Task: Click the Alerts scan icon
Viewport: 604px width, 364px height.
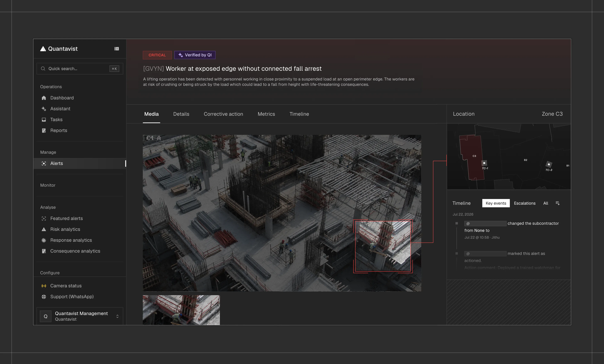Action: point(44,163)
